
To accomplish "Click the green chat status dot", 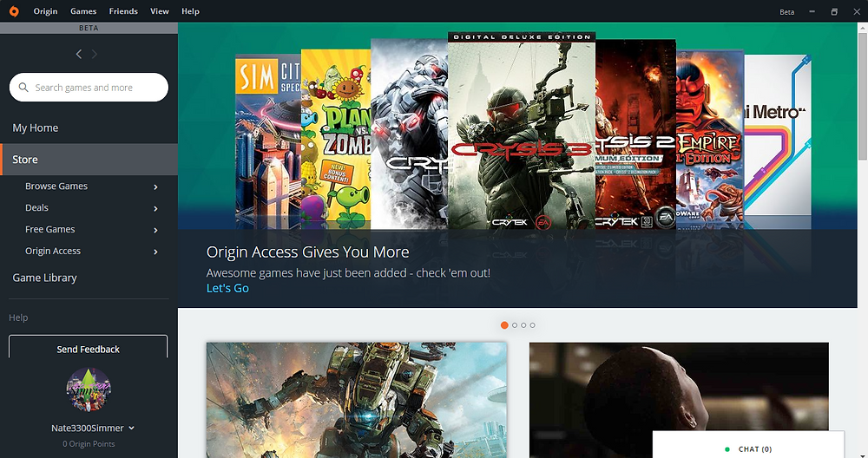I will click(x=727, y=449).
